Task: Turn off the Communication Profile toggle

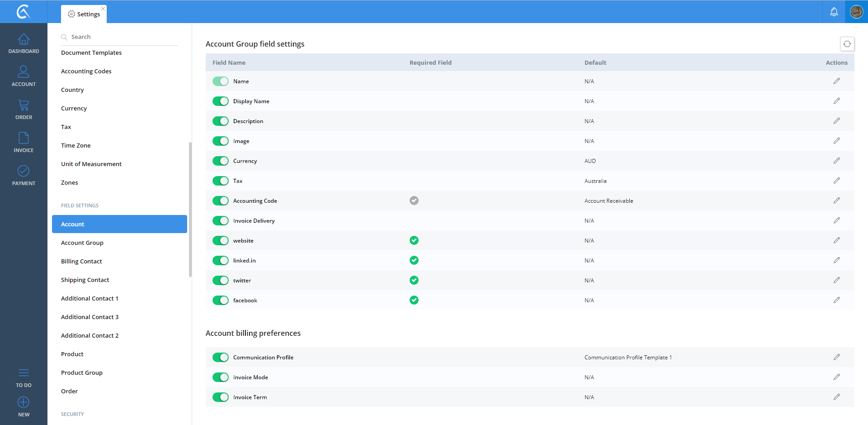Action: tap(221, 358)
